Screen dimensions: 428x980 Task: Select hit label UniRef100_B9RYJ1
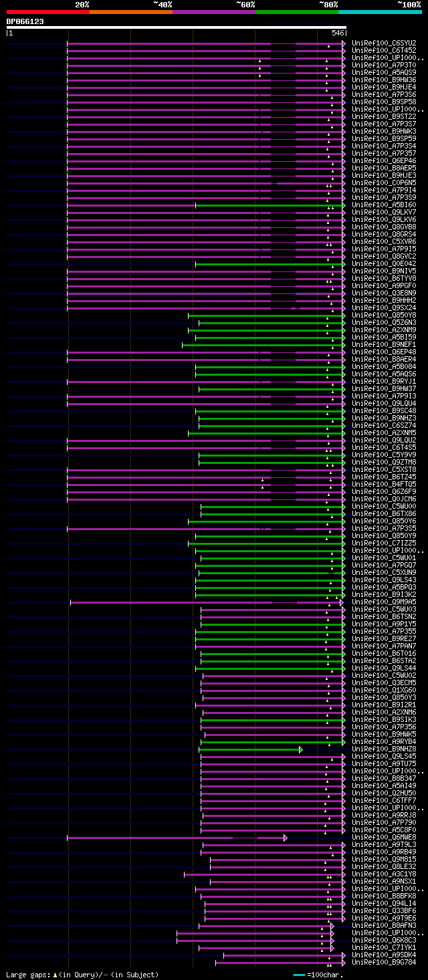384,382
